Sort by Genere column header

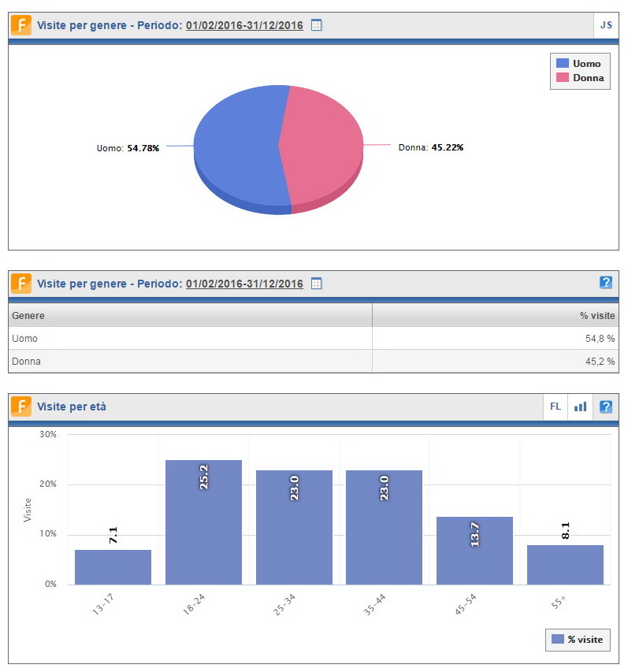coord(191,315)
